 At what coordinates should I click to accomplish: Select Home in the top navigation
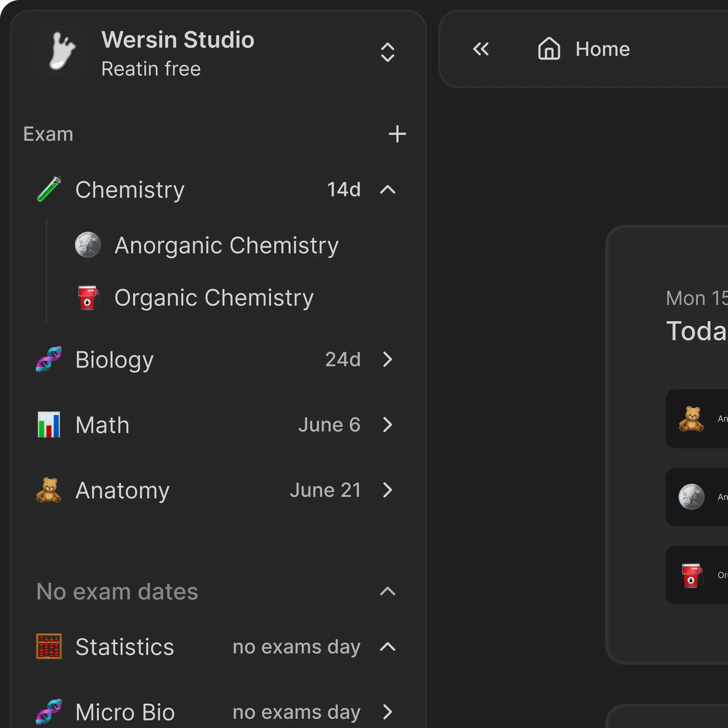pos(602,49)
